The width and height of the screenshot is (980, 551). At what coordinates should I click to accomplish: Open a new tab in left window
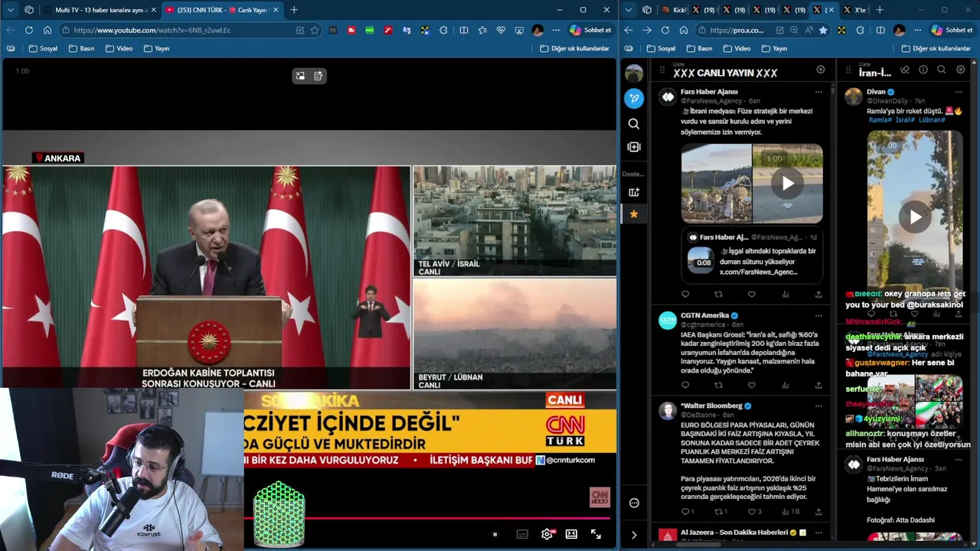(294, 10)
